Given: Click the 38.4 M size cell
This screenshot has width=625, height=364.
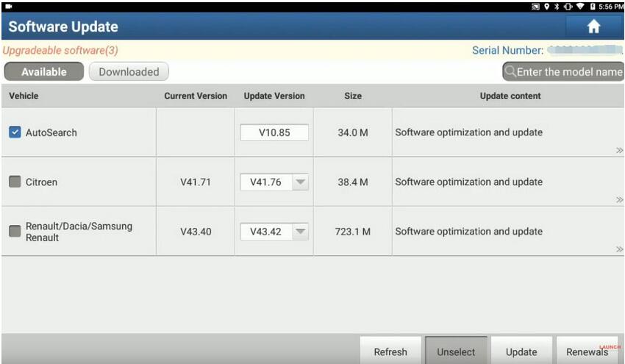Looking at the screenshot, I should [x=353, y=182].
